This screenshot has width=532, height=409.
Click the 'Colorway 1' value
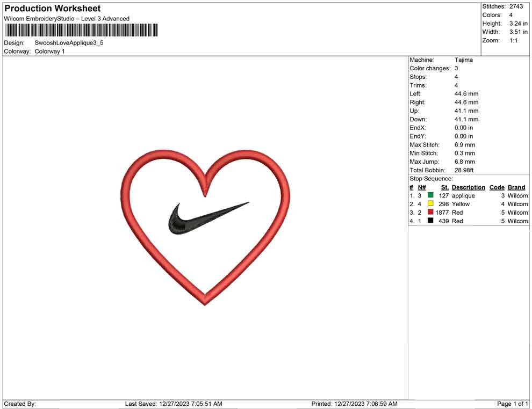pyautogui.click(x=49, y=52)
